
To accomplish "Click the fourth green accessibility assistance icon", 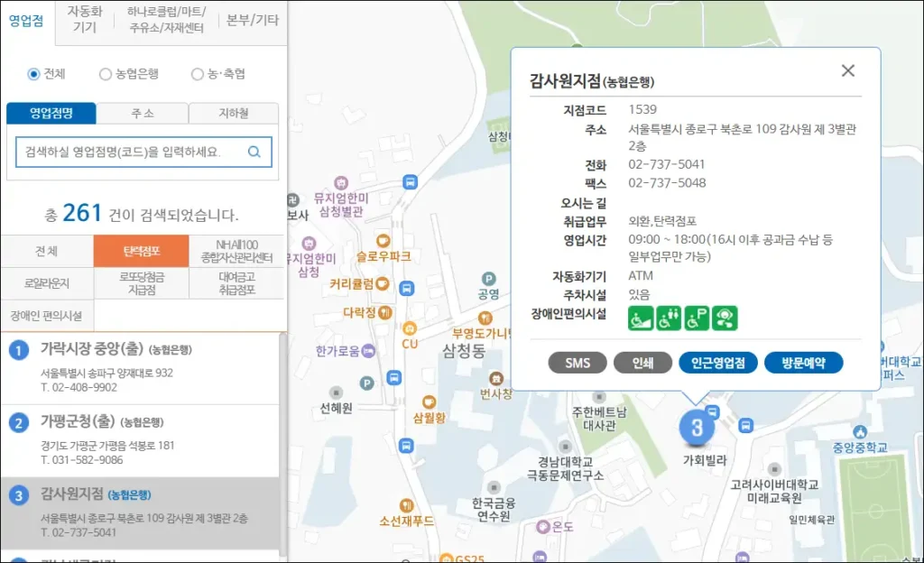I will coord(725,318).
